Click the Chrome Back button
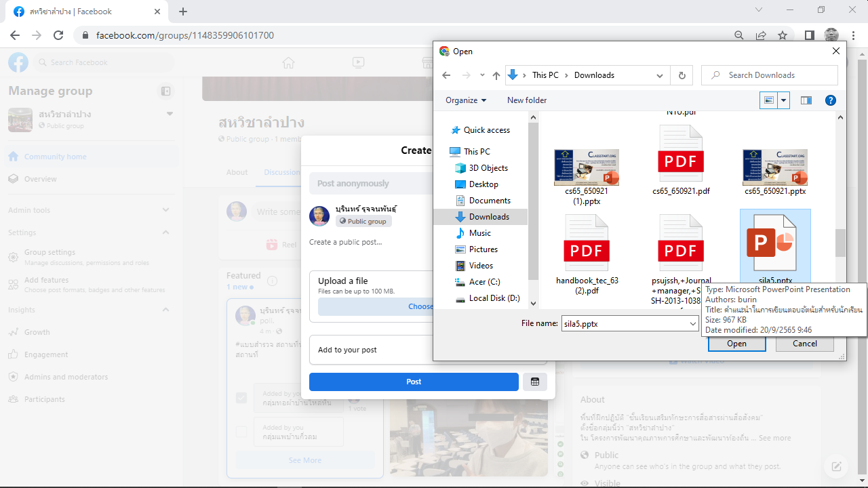This screenshot has width=868, height=488. point(15,35)
